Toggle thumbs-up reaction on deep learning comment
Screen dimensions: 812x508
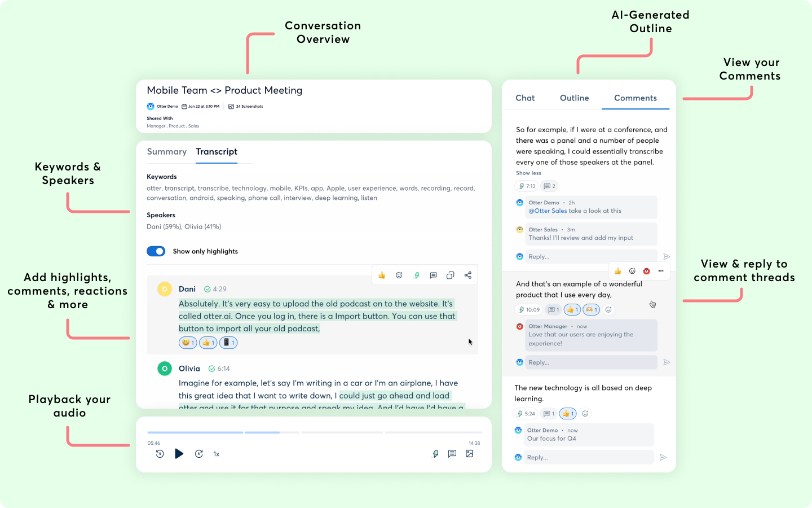coord(568,414)
